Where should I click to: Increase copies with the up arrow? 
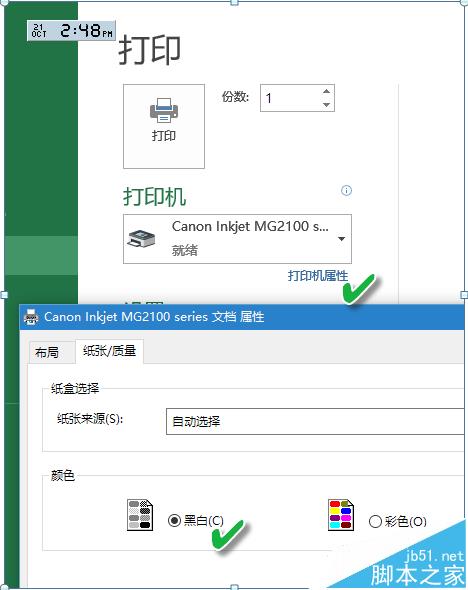click(x=326, y=91)
